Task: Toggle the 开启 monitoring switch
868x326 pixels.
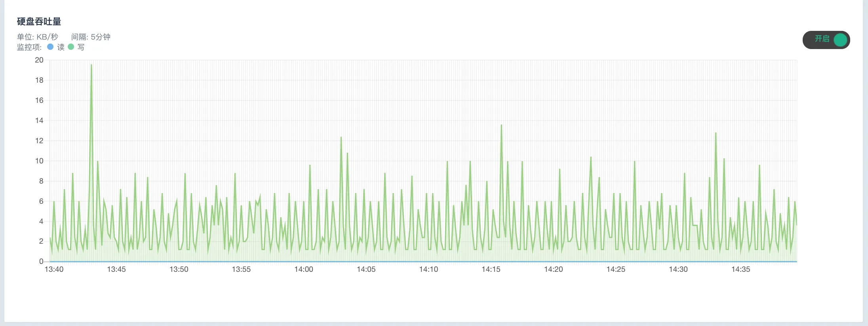Action: click(x=826, y=40)
